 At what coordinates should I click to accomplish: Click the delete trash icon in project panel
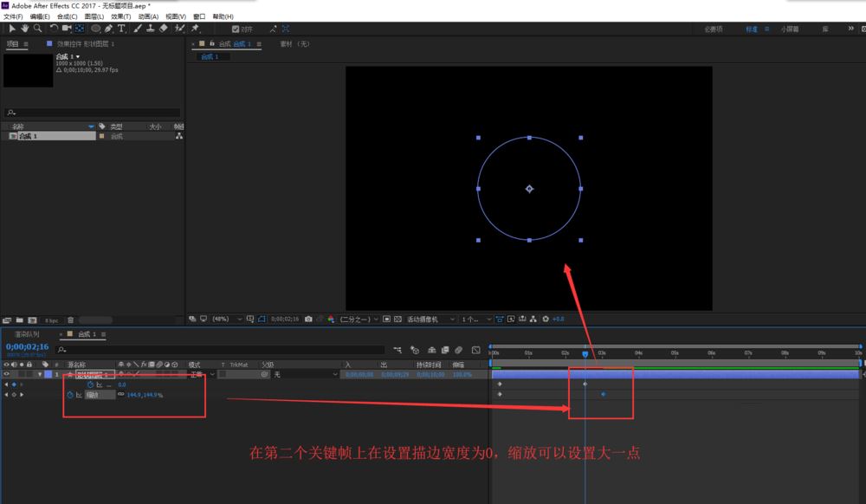[x=71, y=320]
